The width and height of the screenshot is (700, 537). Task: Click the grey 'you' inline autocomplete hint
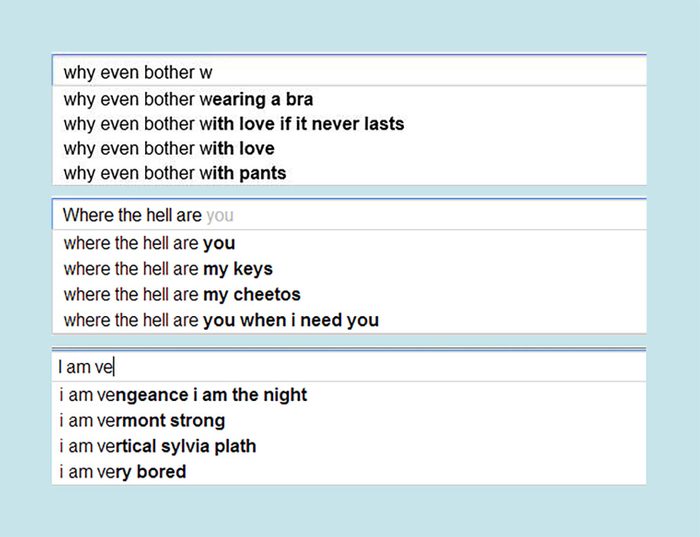click(220, 215)
